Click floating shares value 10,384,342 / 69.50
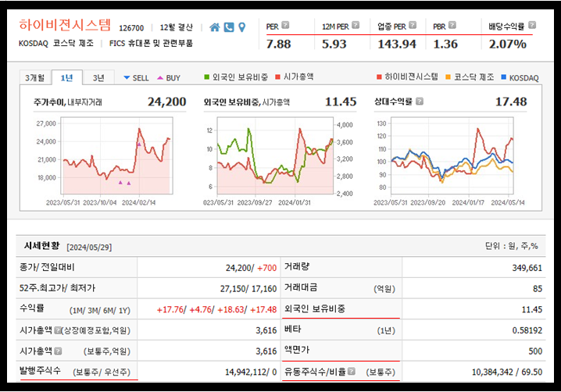This screenshot has height=392, width=561. click(507, 372)
